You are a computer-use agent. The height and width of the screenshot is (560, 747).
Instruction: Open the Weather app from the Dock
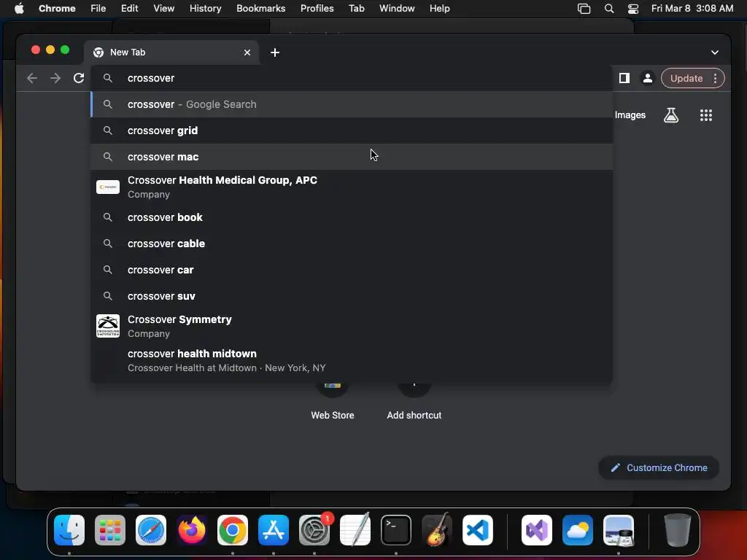click(x=578, y=530)
